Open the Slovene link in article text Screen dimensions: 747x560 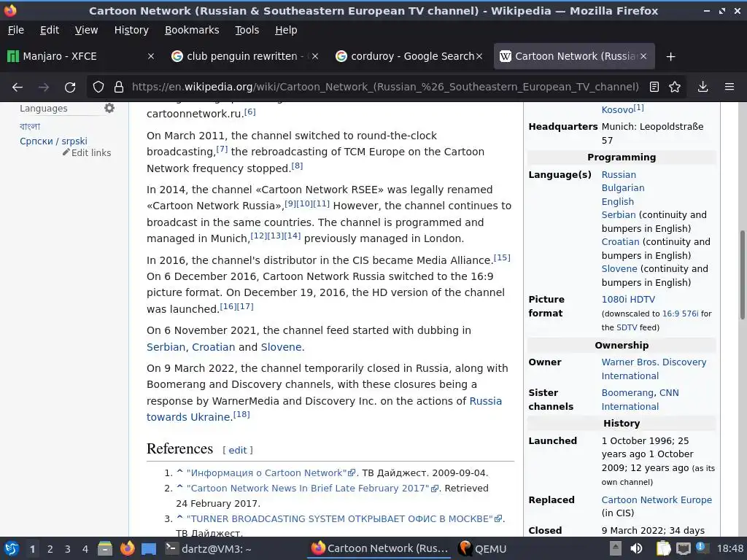click(x=281, y=347)
